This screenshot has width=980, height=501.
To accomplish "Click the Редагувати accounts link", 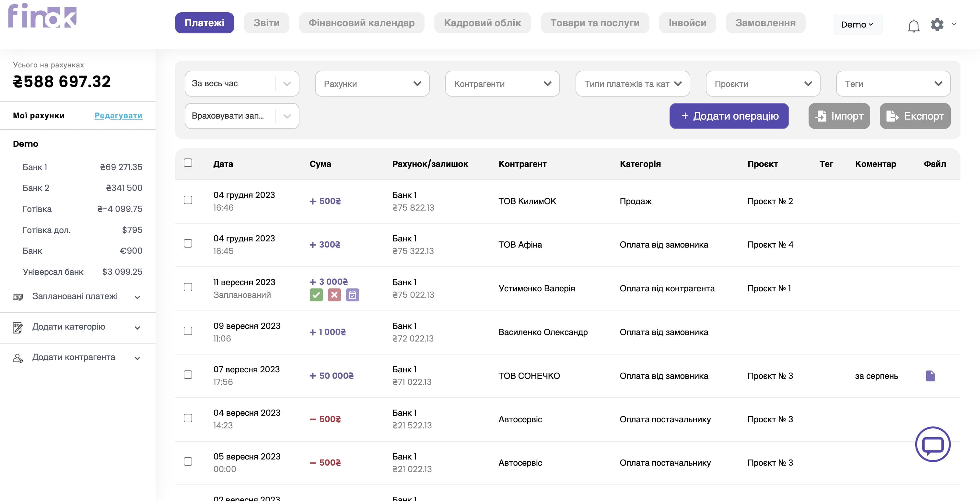I will pyautogui.click(x=118, y=116).
